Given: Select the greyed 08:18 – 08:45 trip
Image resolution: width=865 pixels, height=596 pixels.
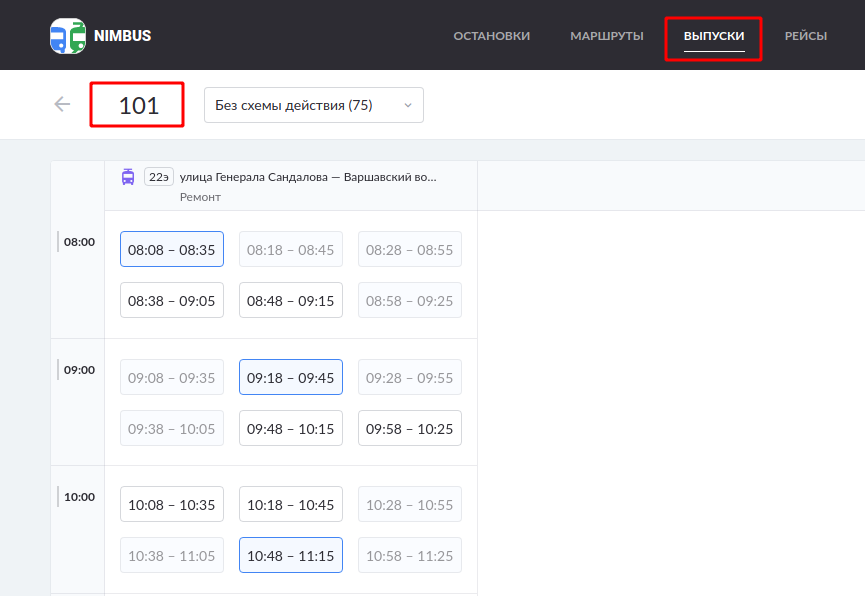Looking at the screenshot, I should pos(291,250).
